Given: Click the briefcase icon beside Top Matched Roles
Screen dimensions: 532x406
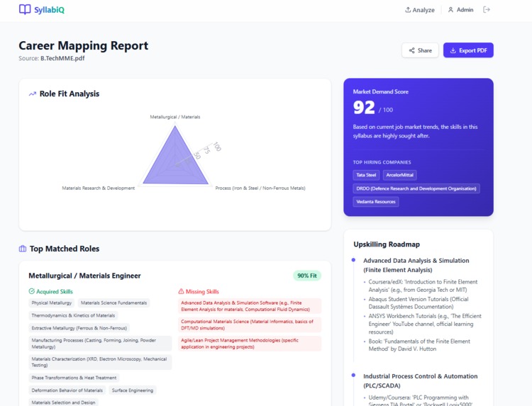Looking at the screenshot, I should click(23, 249).
